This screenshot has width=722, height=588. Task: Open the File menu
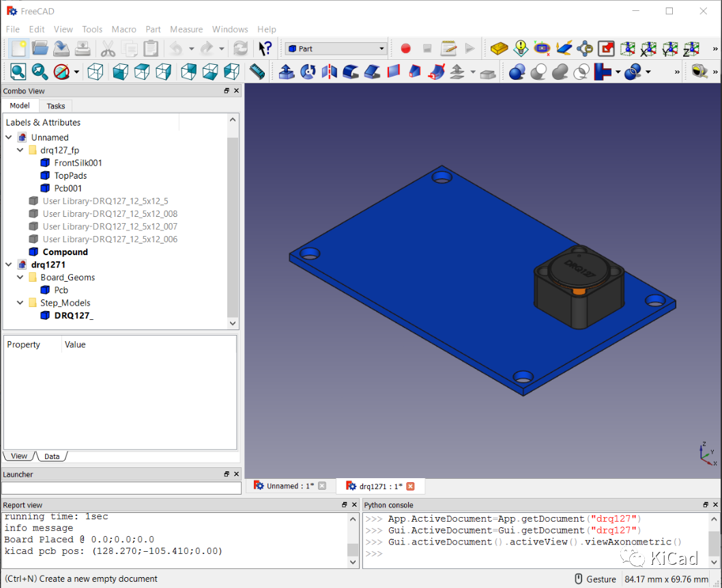pos(13,29)
